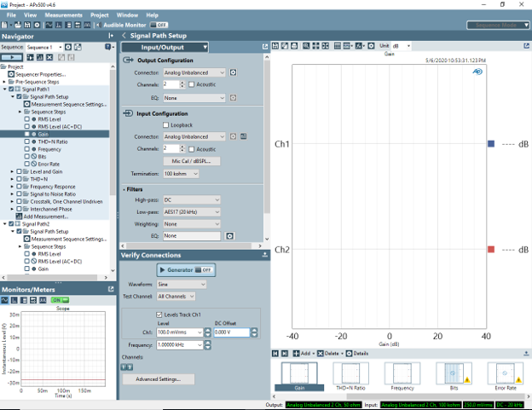Screen dimensions: 532x410
Task: Click the blue Ch1 color swatch
Action: [x=491, y=145]
